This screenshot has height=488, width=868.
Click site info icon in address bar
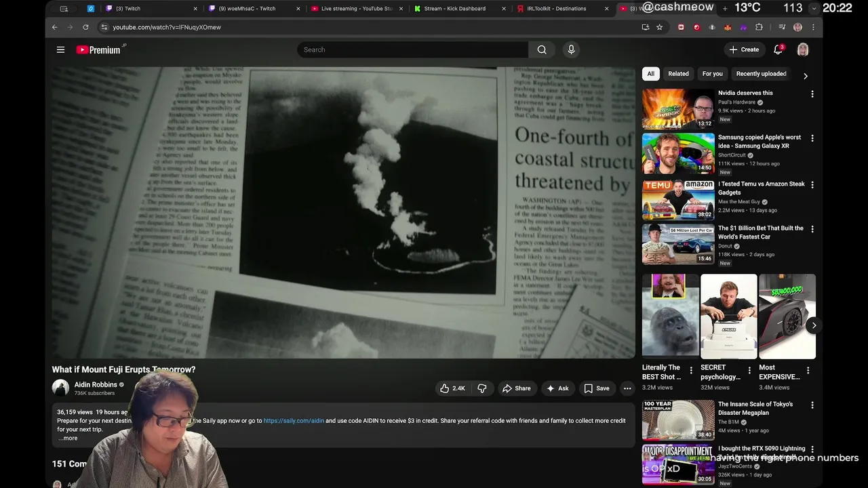(x=104, y=27)
